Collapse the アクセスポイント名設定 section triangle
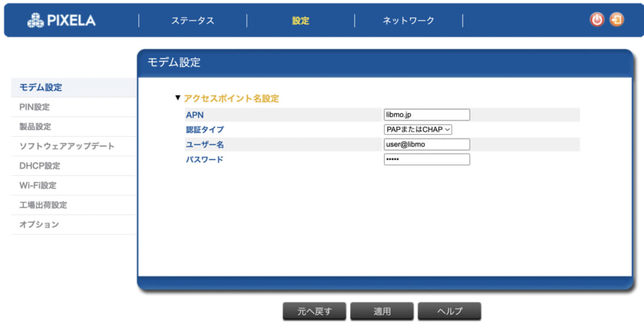644x331 pixels. coord(178,98)
